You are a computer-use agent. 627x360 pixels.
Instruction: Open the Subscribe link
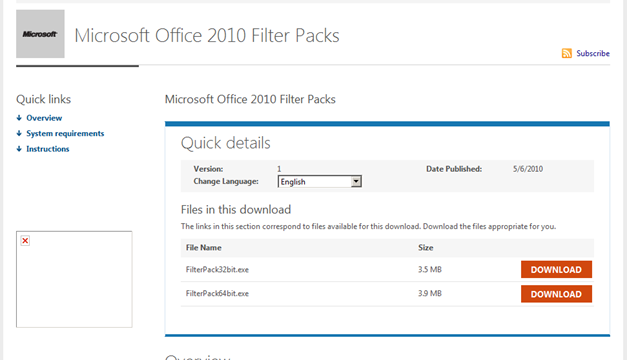coord(593,53)
